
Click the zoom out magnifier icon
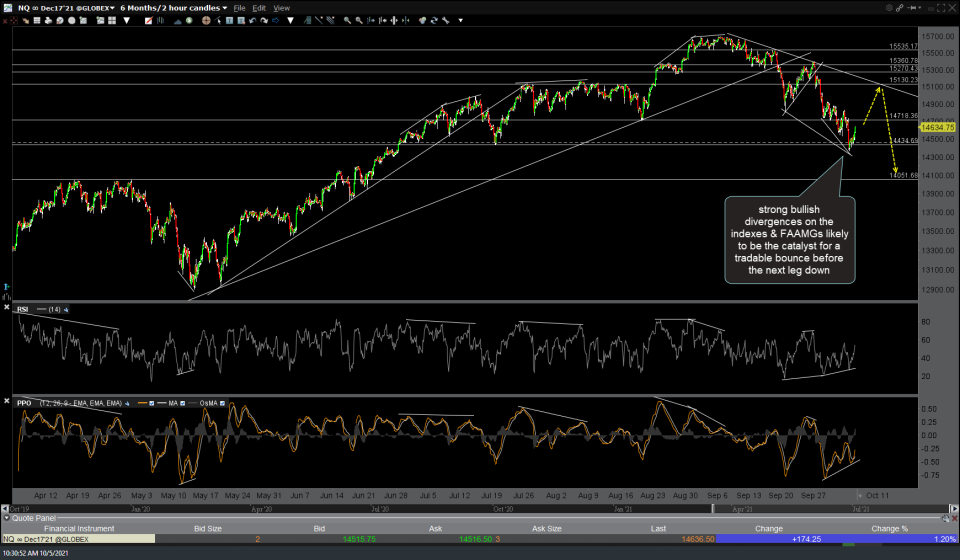359,20
